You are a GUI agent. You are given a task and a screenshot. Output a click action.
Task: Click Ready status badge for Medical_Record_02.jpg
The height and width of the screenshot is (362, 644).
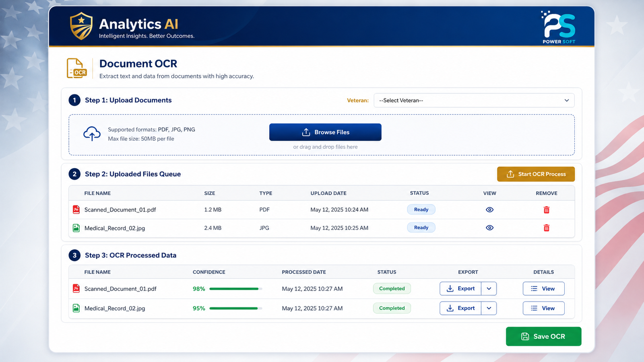[421, 228]
